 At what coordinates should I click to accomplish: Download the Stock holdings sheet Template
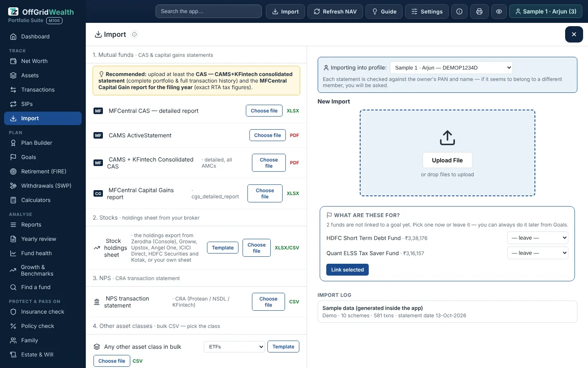223,248
